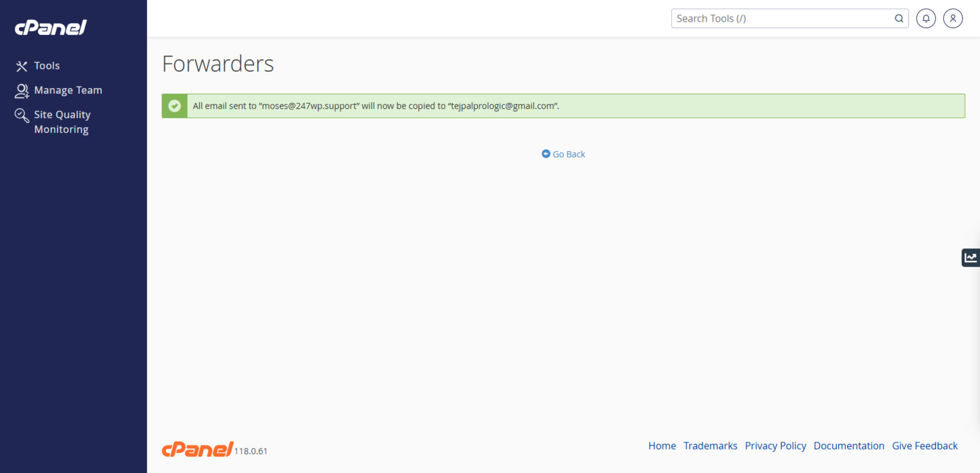Select the Tools menu entry
Viewport: 980px width, 473px height.
[47, 65]
